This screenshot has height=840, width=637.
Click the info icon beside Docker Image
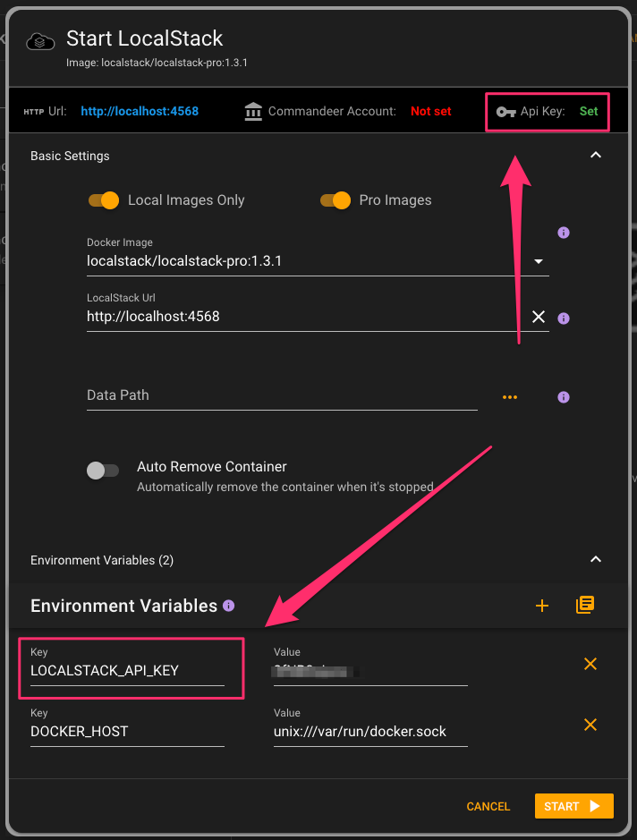tap(564, 233)
